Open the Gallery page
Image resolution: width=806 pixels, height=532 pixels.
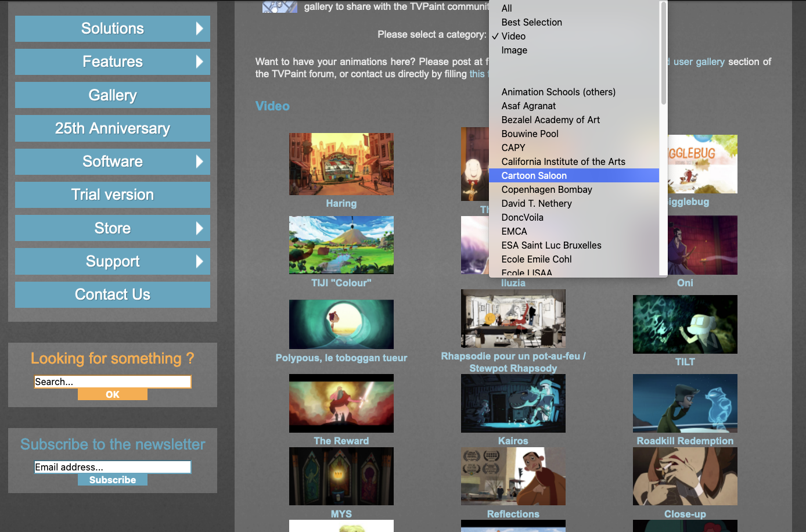[x=113, y=95]
